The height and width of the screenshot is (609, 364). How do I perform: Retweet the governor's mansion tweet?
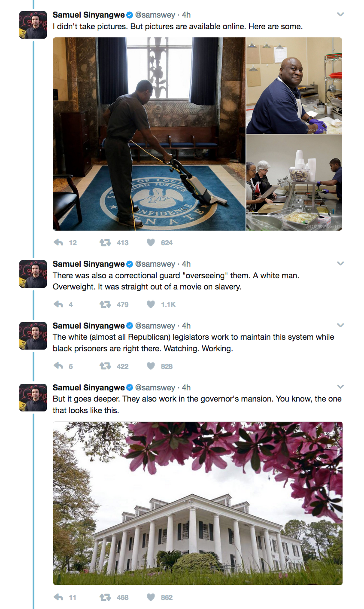click(x=105, y=597)
